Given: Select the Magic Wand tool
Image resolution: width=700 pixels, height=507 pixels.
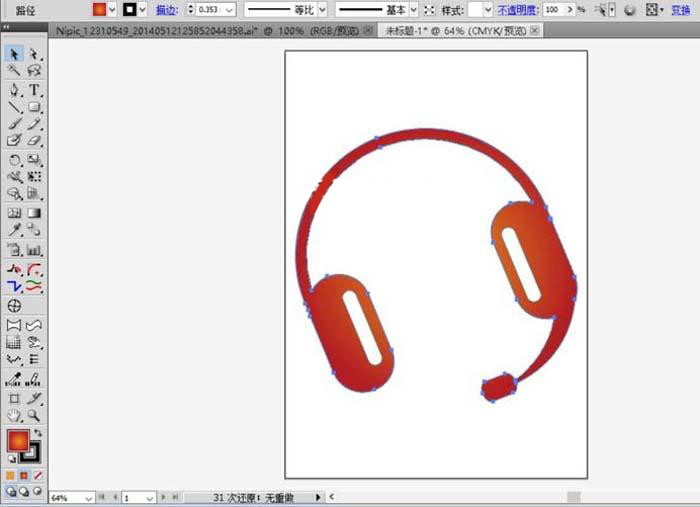Looking at the screenshot, I should click(14, 70).
